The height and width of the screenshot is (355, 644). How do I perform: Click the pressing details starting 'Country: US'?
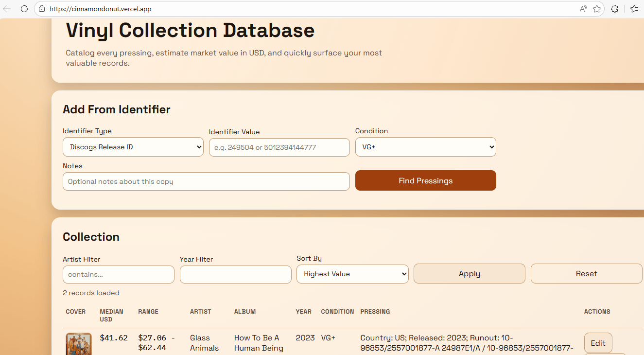(467, 343)
